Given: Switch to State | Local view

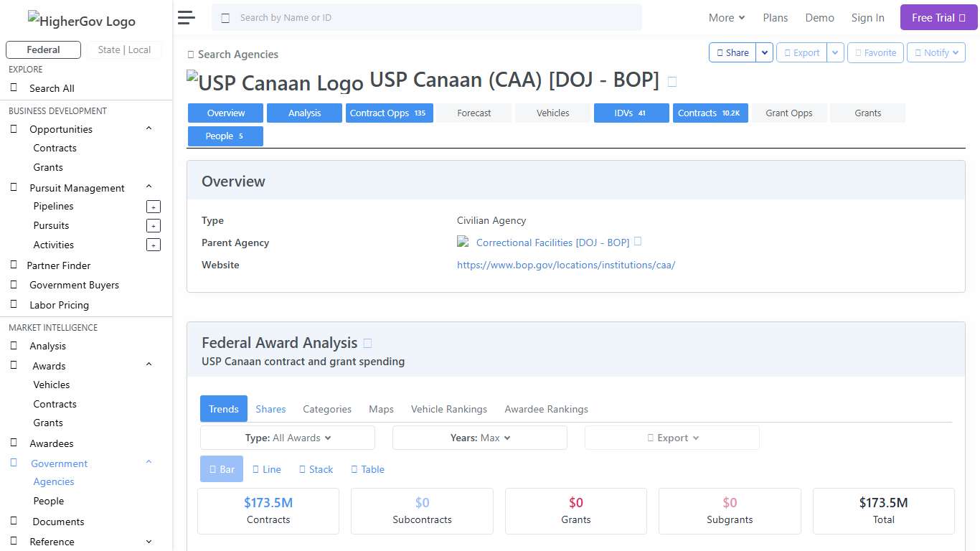Looking at the screenshot, I should 125,50.
